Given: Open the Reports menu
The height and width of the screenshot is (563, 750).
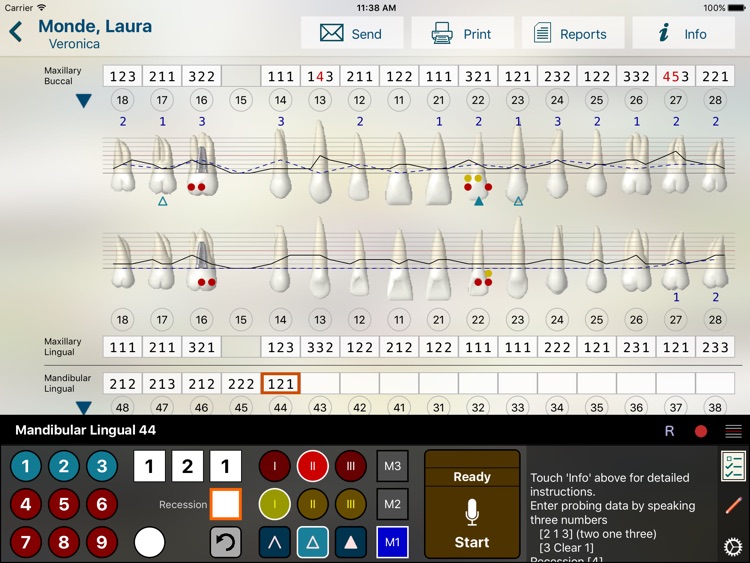Looking at the screenshot, I should [x=571, y=33].
